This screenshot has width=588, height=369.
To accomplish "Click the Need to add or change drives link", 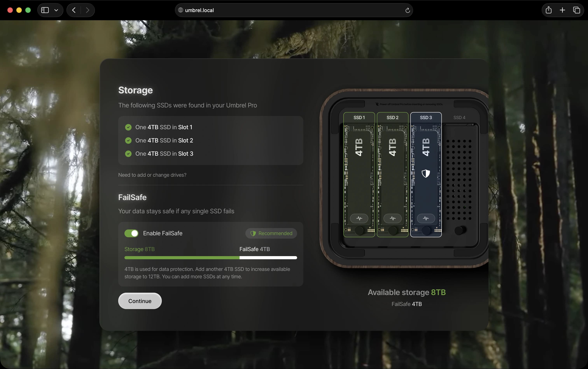I will (x=152, y=175).
